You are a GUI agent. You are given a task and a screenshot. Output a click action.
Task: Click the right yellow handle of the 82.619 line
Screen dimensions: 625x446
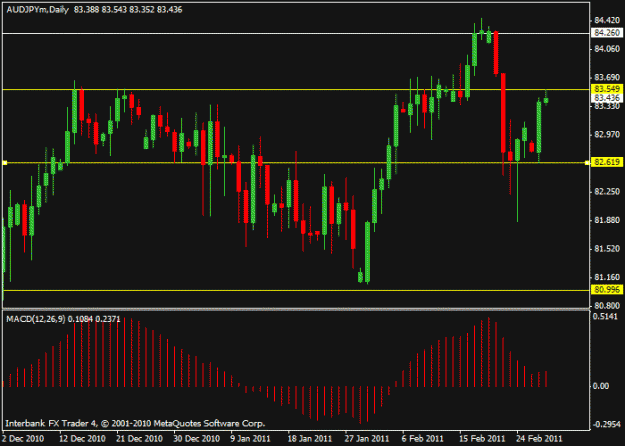coord(587,163)
